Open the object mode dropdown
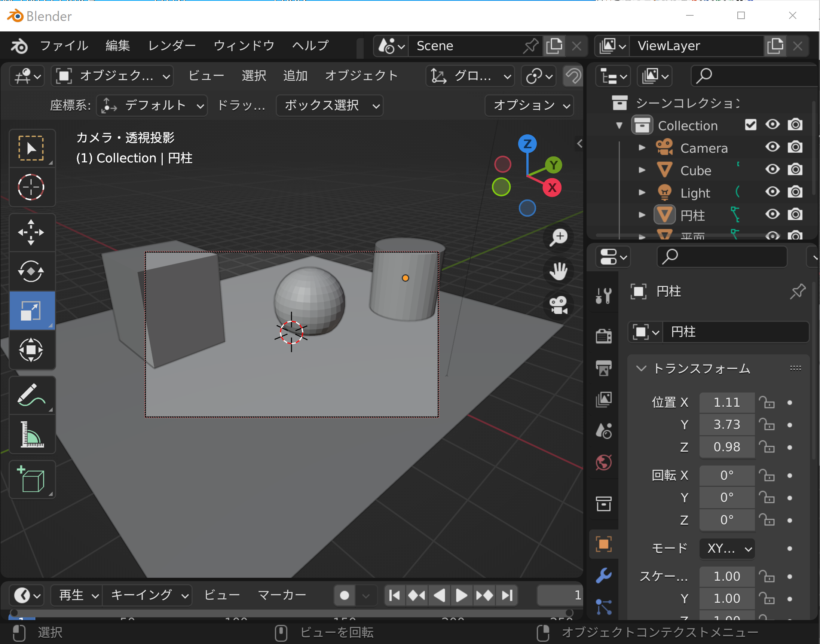The width and height of the screenshot is (820, 644). pyautogui.click(x=112, y=76)
